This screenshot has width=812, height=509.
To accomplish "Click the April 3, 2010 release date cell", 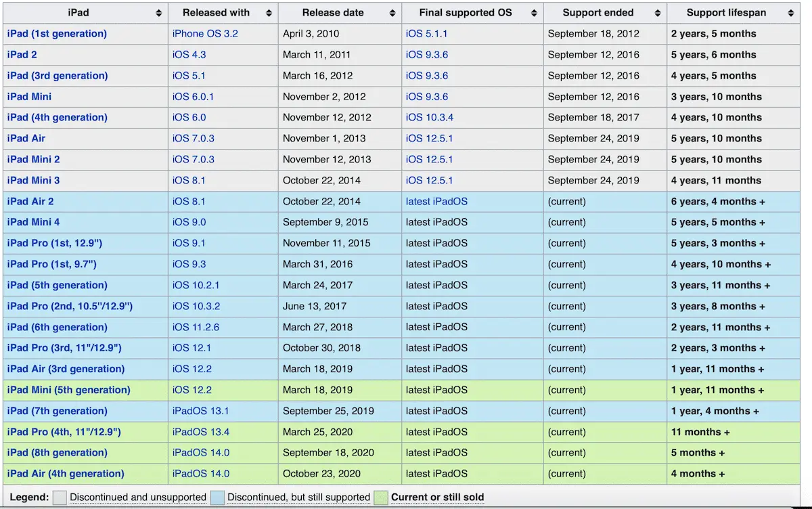I will point(311,34).
